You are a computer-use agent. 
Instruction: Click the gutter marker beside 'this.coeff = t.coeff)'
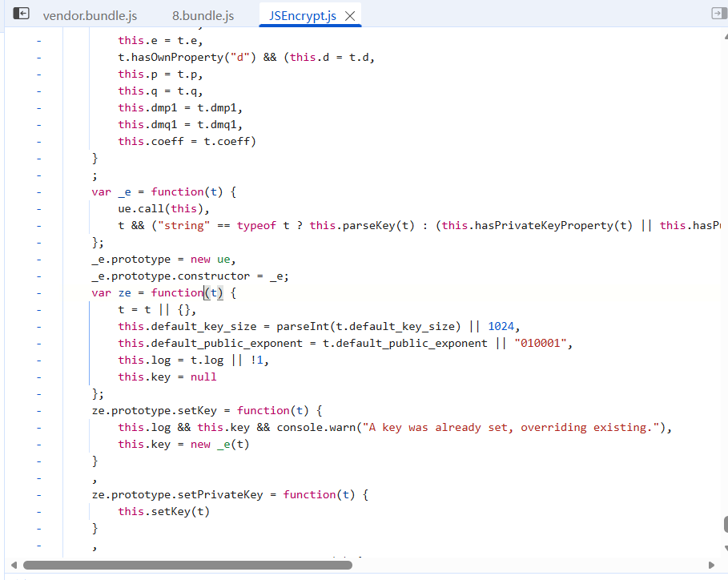pyautogui.click(x=39, y=142)
